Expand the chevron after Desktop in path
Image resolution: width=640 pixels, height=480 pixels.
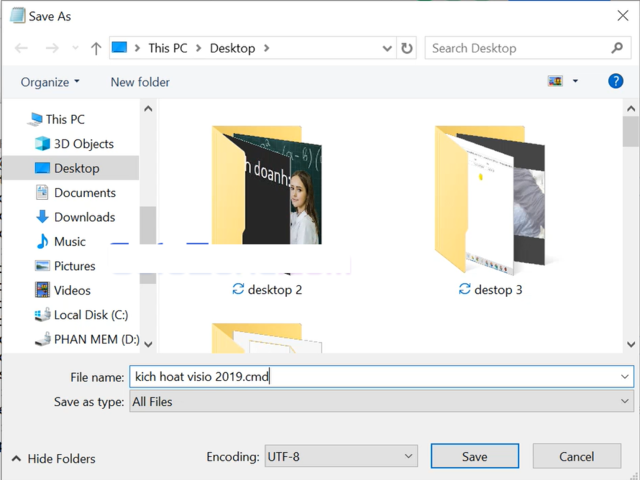[267, 48]
